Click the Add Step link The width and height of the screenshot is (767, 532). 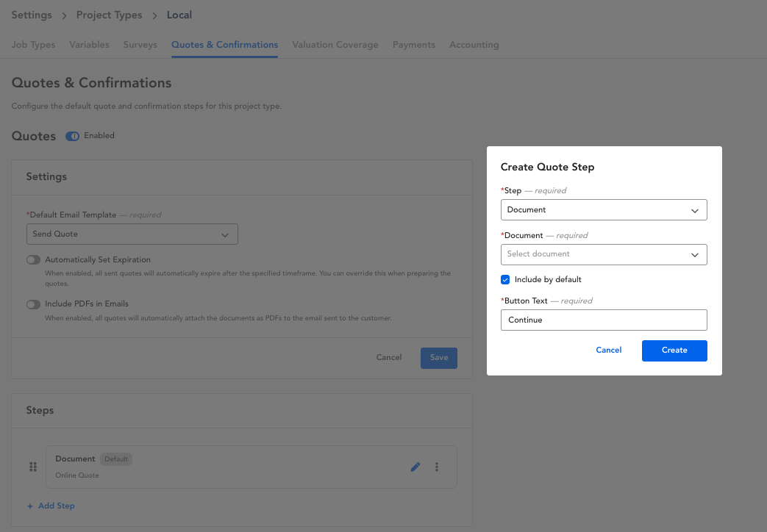pos(51,506)
